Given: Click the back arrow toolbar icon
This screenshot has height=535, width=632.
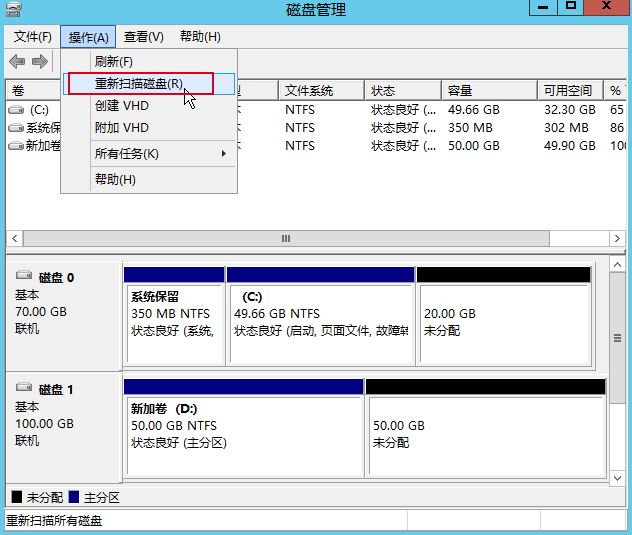Looking at the screenshot, I should pos(17,62).
